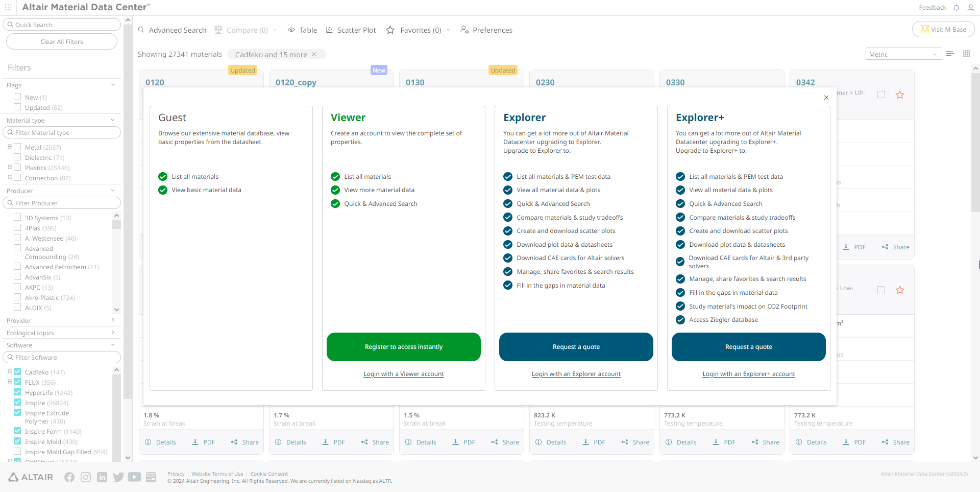Viewport: 980px width, 492px height.
Task: Switch to list view icon
Action: coord(950,54)
